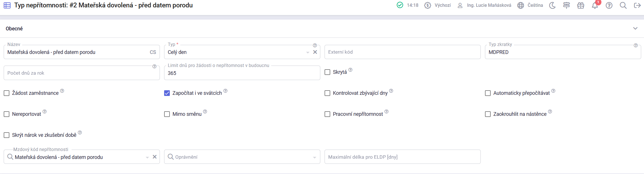
Task: Clear the Typ field with X
Action: (315, 52)
